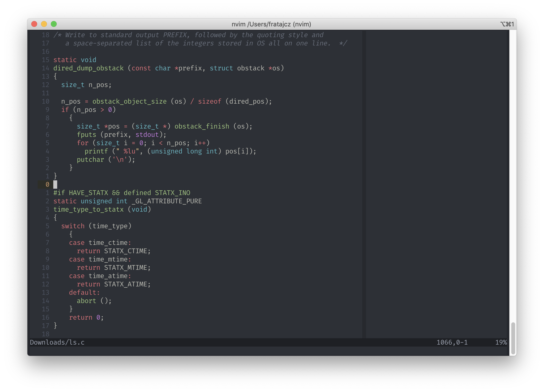Screen dimensions: 544x392
Task: Click the window title 'nvim /Users/fratajcz (nvim)'
Action: (271, 24)
